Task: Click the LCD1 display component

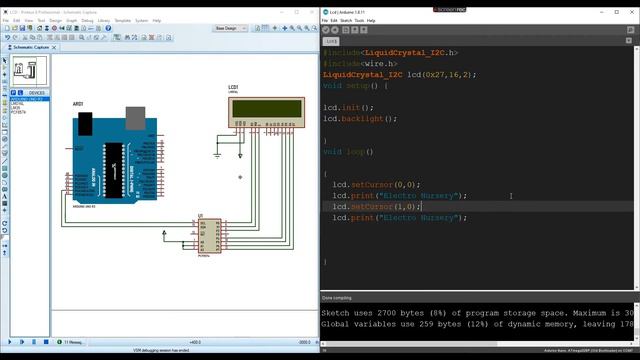Action: [x=267, y=112]
